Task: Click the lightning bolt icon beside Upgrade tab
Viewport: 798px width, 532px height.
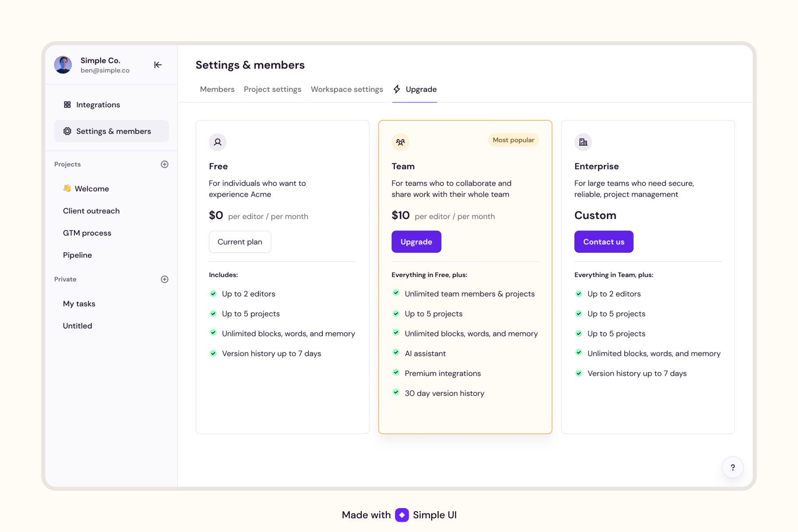Action: point(397,89)
